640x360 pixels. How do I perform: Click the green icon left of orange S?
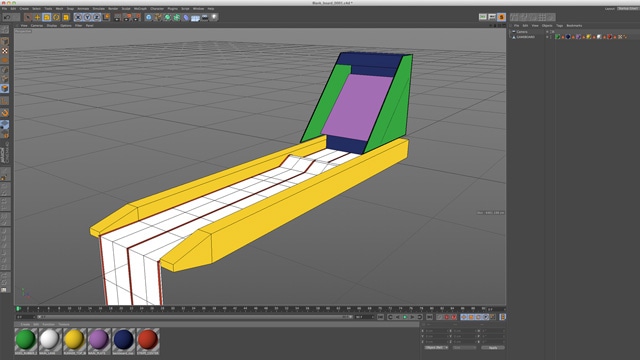coord(483,17)
